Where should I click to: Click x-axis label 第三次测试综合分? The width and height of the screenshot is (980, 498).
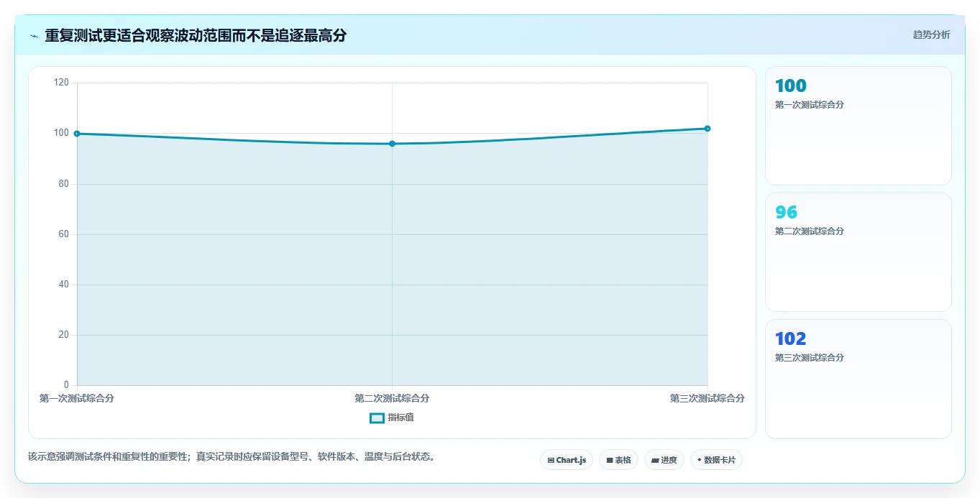click(707, 398)
